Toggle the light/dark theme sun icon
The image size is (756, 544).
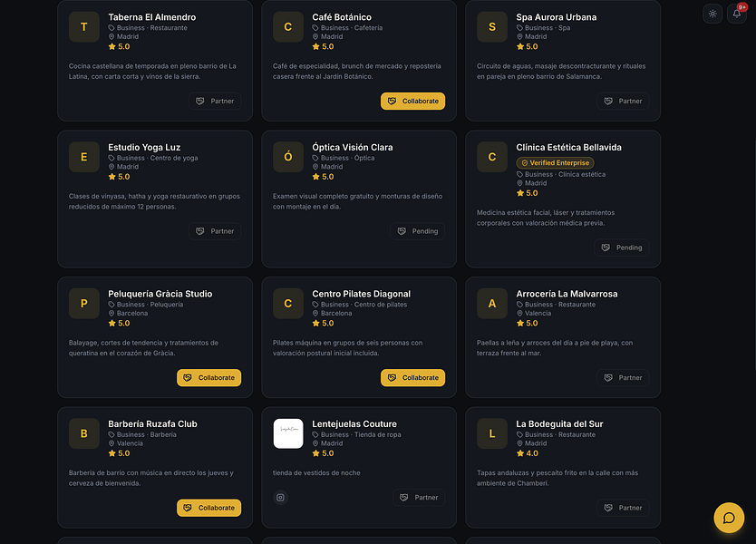(x=712, y=14)
